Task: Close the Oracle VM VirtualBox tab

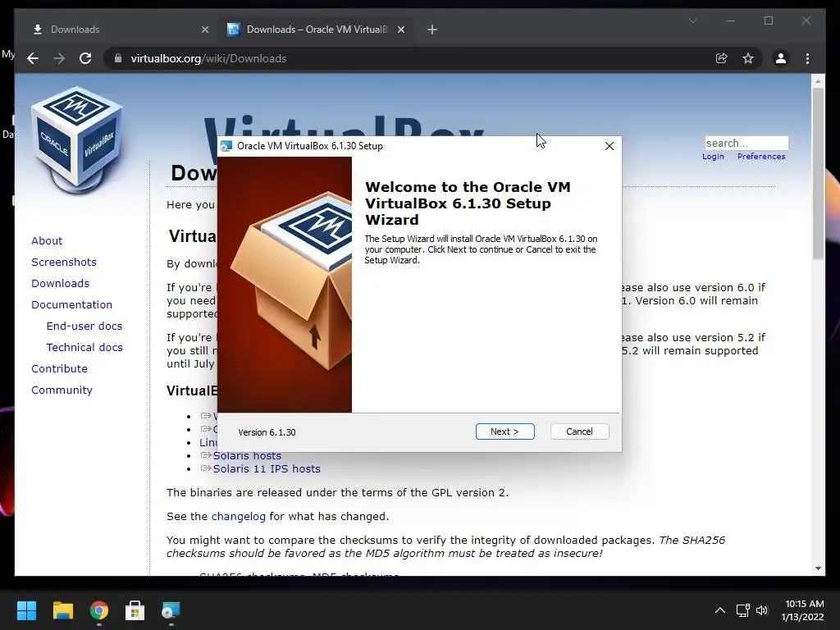Action: (x=400, y=30)
